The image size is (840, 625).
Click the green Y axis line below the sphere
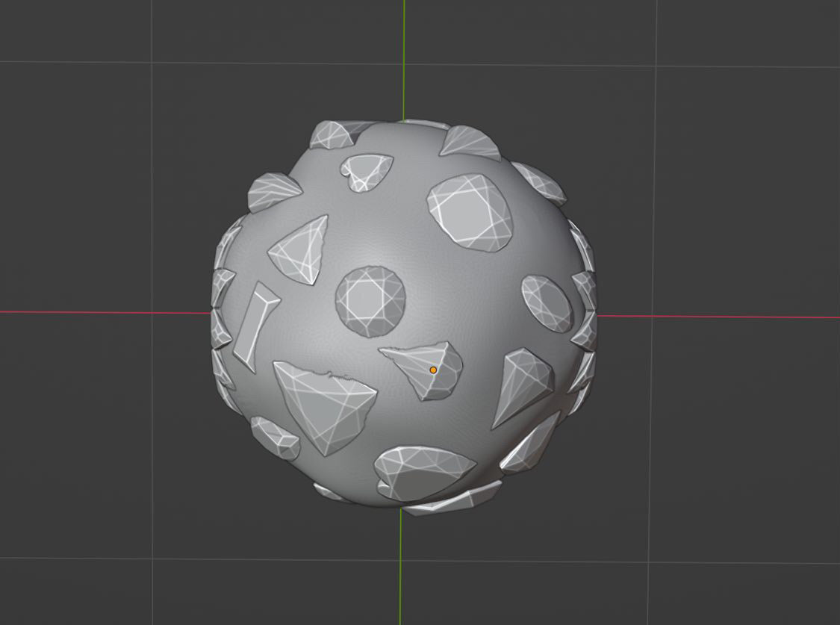point(401,568)
